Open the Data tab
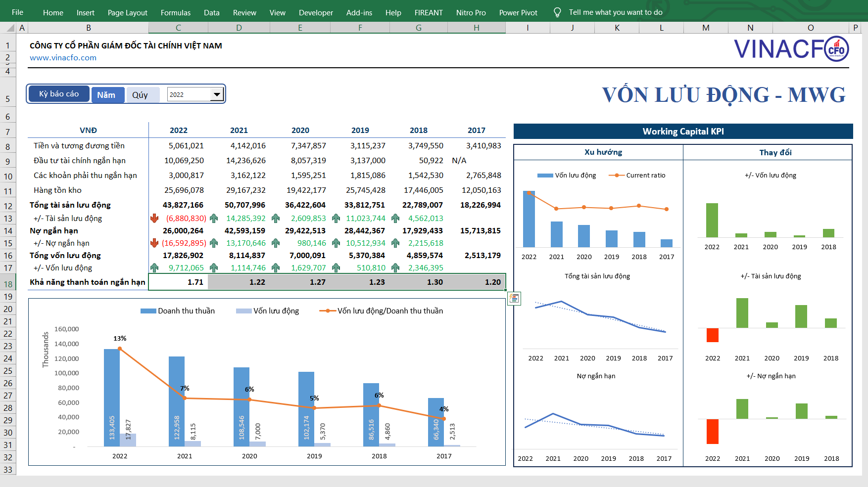868x487 pixels. coord(212,12)
